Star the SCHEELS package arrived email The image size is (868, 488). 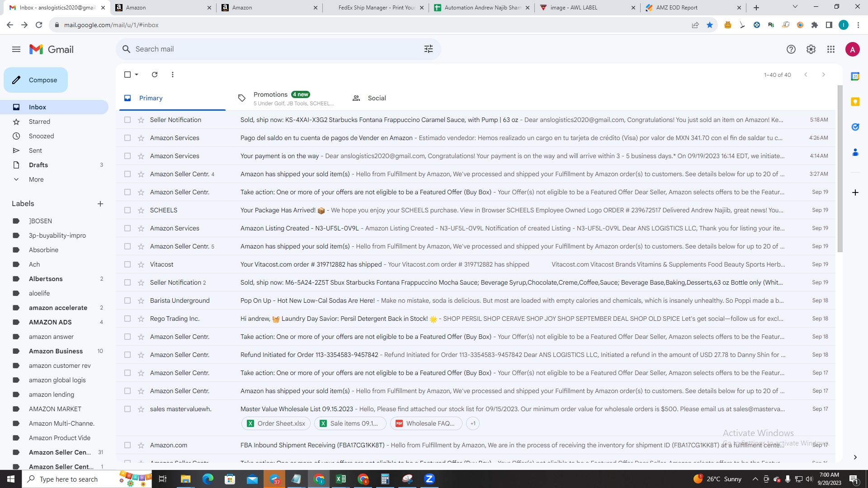pyautogui.click(x=141, y=210)
